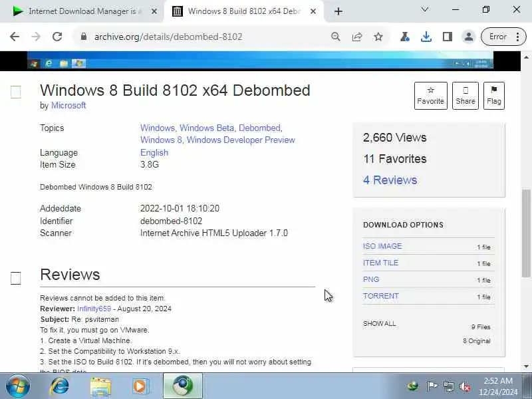Download the ITEM TILE file
The image size is (532, 399).
tap(380, 263)
